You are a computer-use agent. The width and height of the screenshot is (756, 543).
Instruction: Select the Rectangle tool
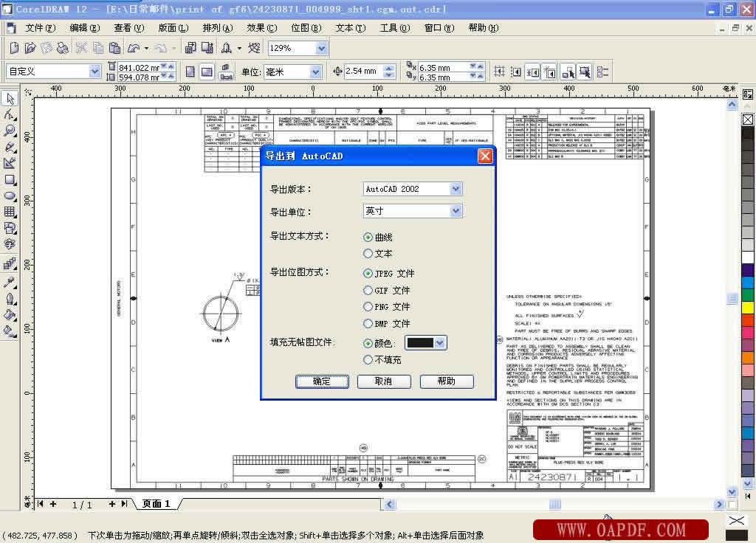tap(10, 180)
